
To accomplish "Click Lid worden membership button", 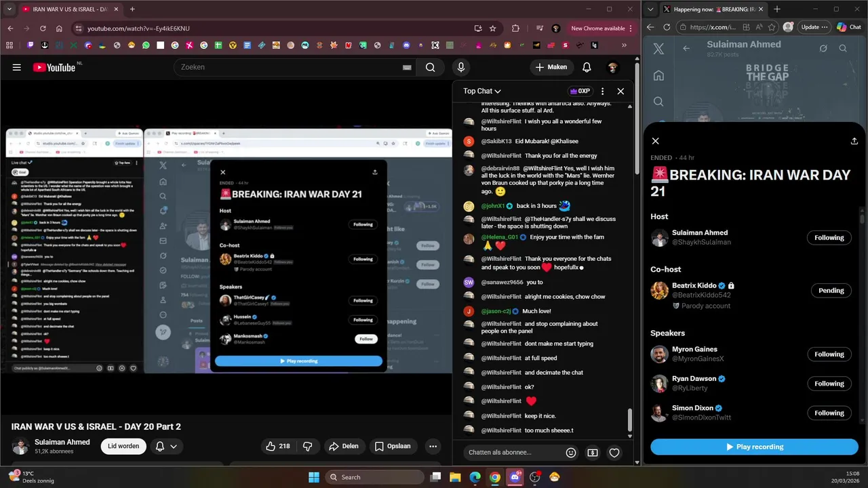I will tap(123, 446).
